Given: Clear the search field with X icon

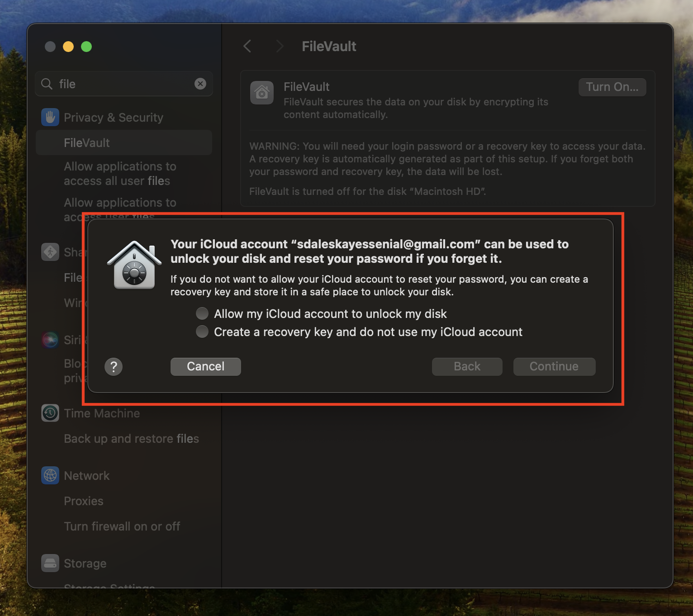Looking at the screenshot, I should [x=200, y=84].
